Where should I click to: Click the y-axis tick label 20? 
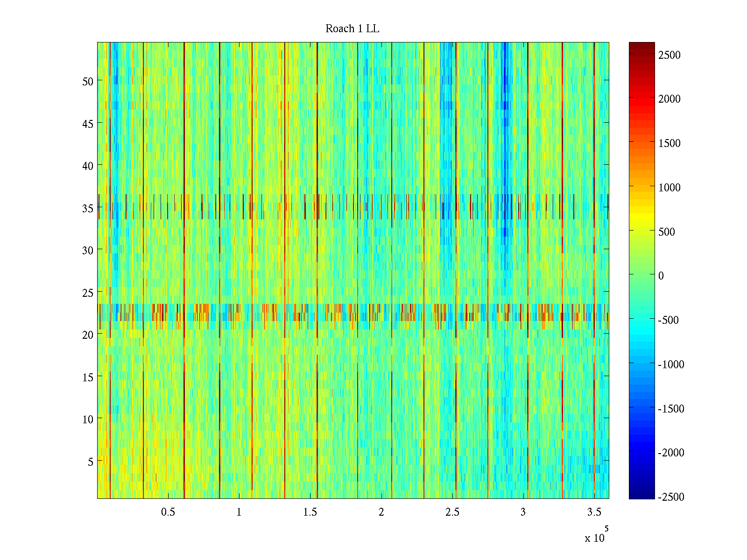[88, 335]
